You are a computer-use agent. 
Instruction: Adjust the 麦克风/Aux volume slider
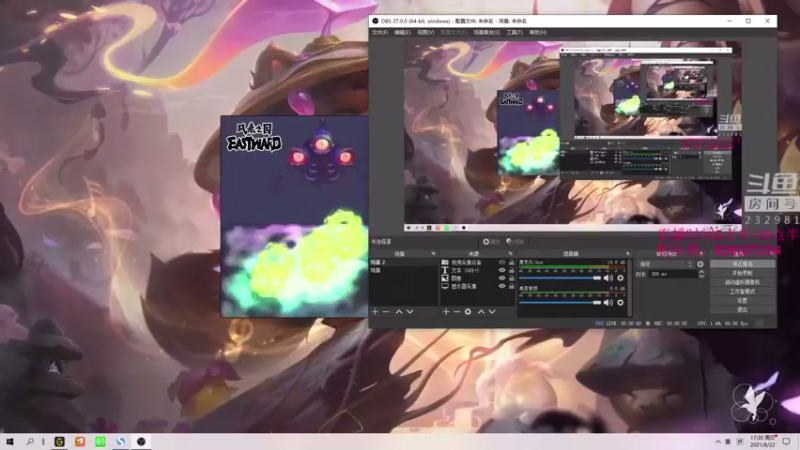560,278
